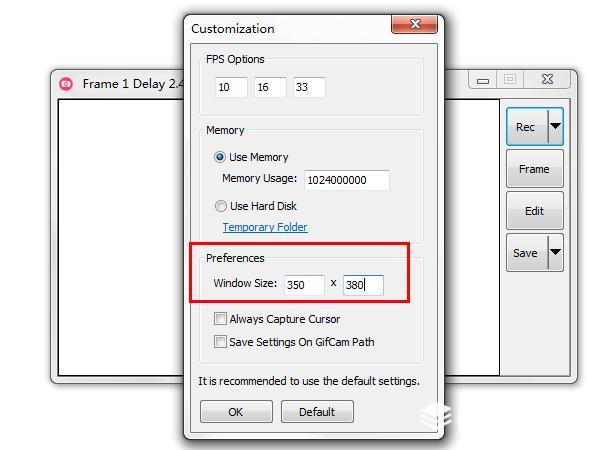Check Save Settings On GifCam Path
590x450 pixels.
(x=220, y=342)
